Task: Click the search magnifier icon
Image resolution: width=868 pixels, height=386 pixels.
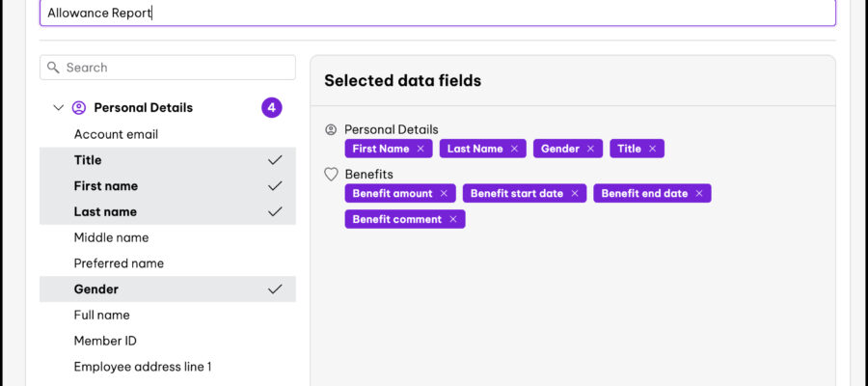Action: point(53,68)
